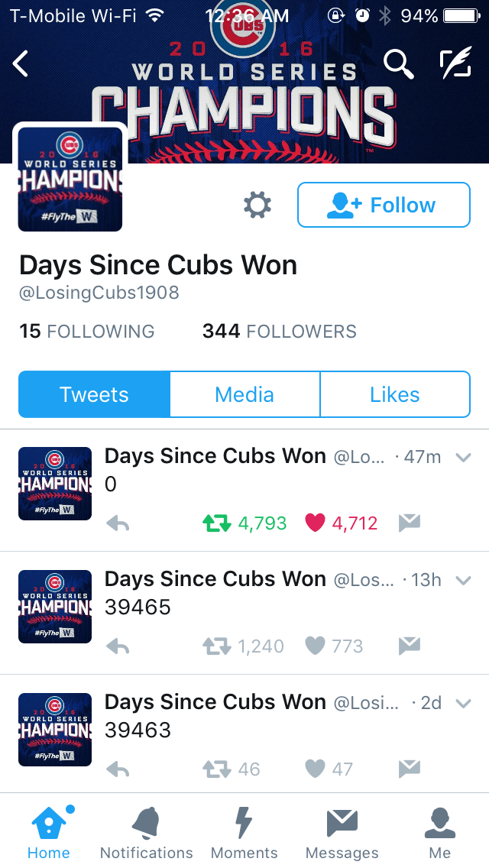Tap the back arrow in the header
The width and height of the screenshot is (489, 868).
coord(21,63)
